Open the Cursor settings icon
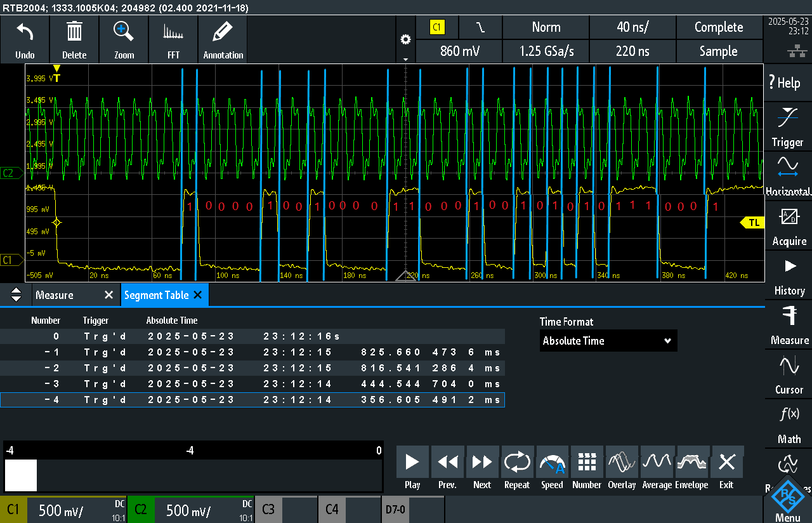 (x=787, y=373)
